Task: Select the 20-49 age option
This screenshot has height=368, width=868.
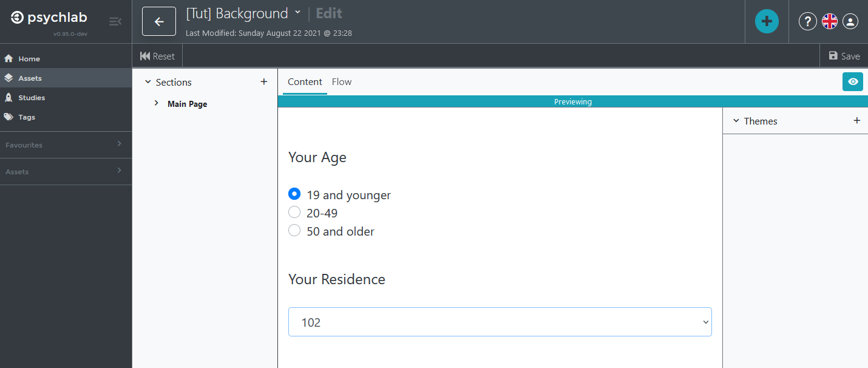Action: [x=294, y=213]
